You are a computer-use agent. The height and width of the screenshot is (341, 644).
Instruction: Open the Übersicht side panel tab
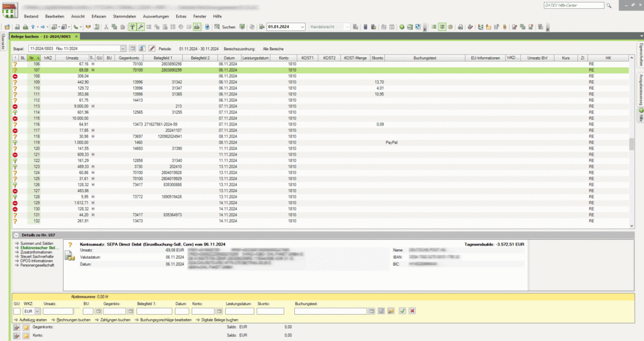(3, 41)
